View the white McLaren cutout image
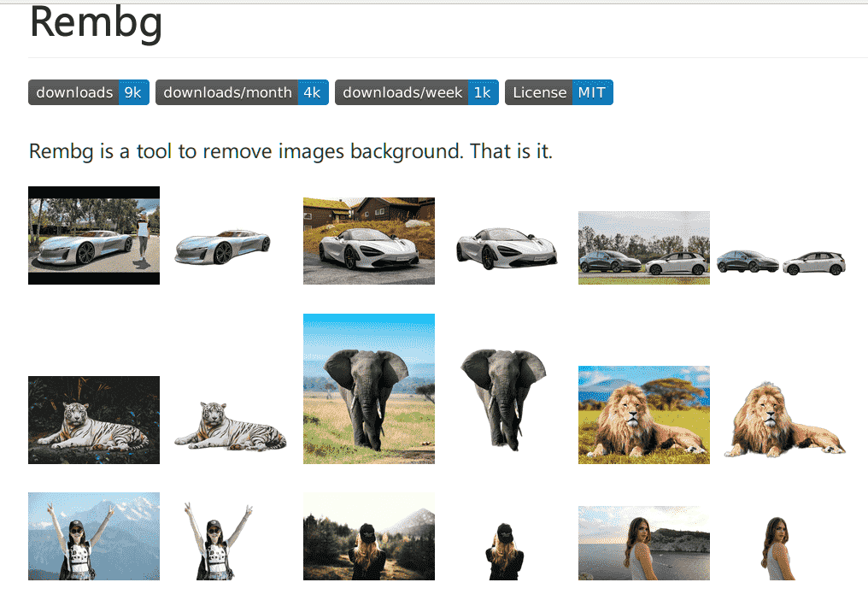 507,248
